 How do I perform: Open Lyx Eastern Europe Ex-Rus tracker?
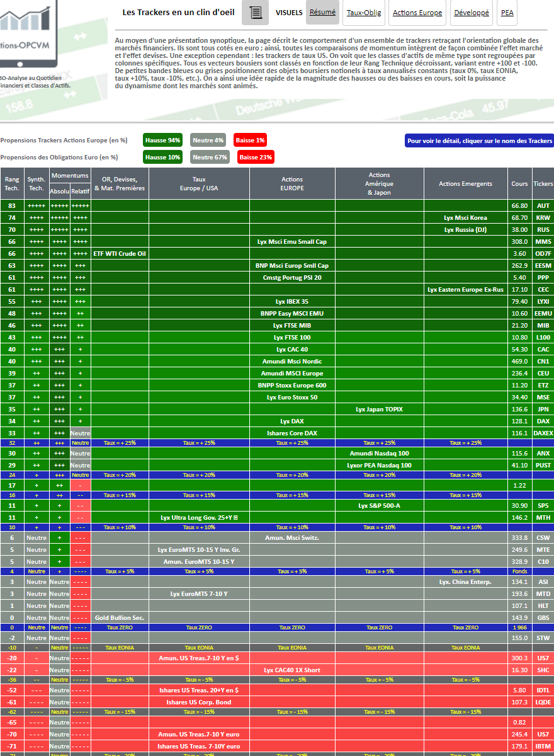(465, 289)
